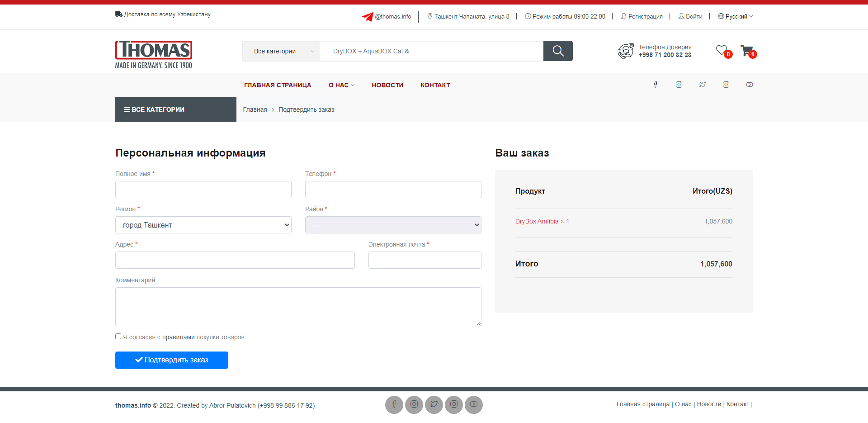Click the thomas.info footer link
868x423 pixels.
(133, 405)
